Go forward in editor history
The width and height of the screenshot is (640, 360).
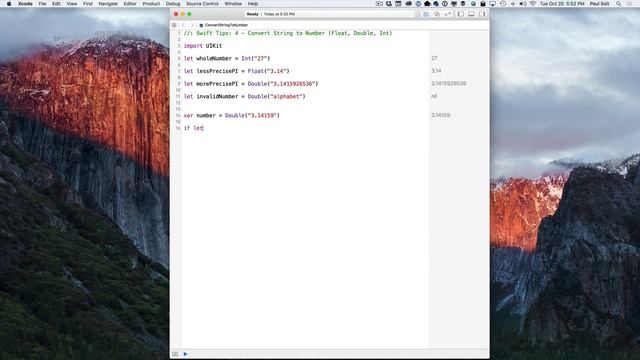(192, 25)
